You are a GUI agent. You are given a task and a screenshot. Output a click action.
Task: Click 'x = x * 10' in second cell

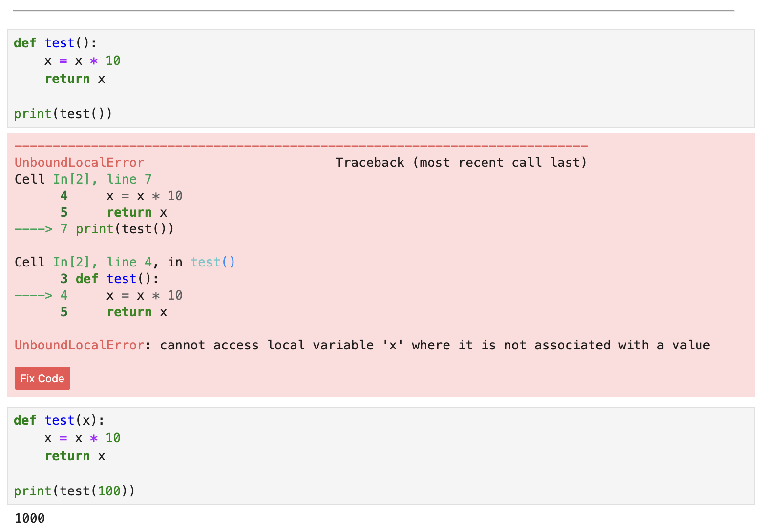pyautogui.click(x=82, y=438)
